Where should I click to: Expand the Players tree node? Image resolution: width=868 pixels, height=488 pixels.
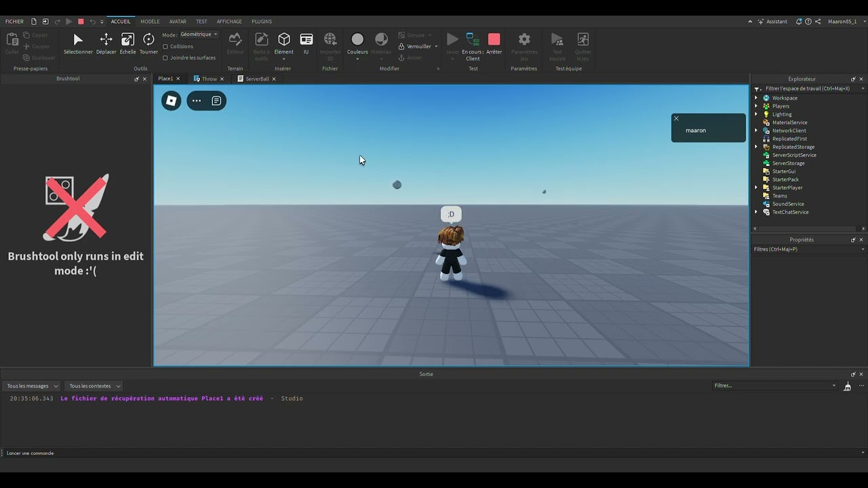pyautogui.click(x=756, y=106)
